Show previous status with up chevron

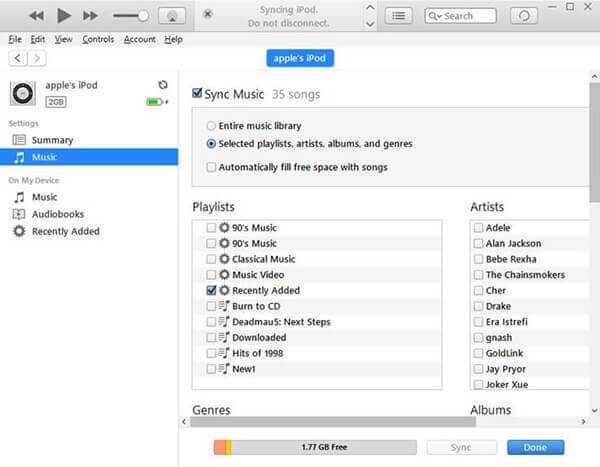click(x=370, y=8)
